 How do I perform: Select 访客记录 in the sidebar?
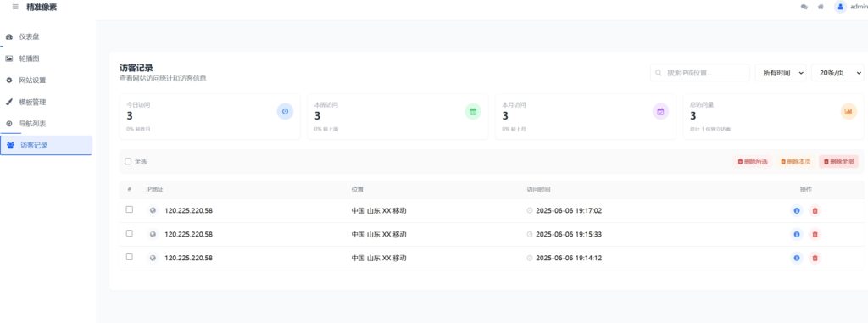pyautogui.click(x=46, y=145)
